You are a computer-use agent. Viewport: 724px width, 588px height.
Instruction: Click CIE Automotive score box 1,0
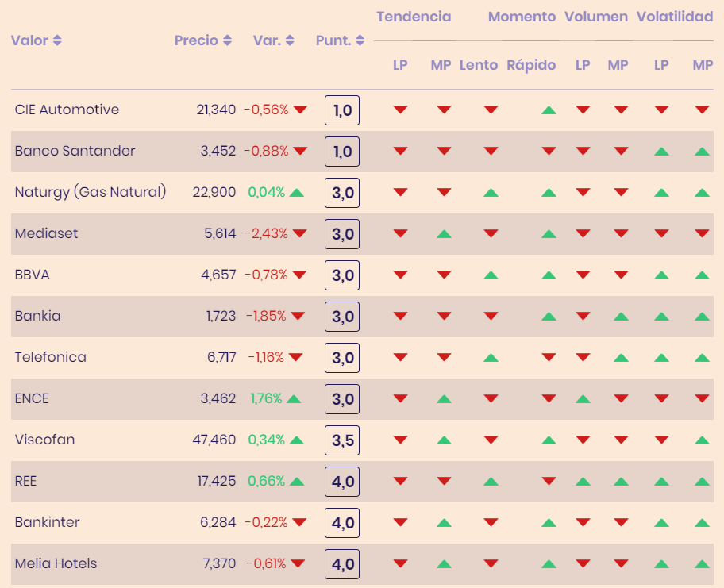click(x=342, y=110)
